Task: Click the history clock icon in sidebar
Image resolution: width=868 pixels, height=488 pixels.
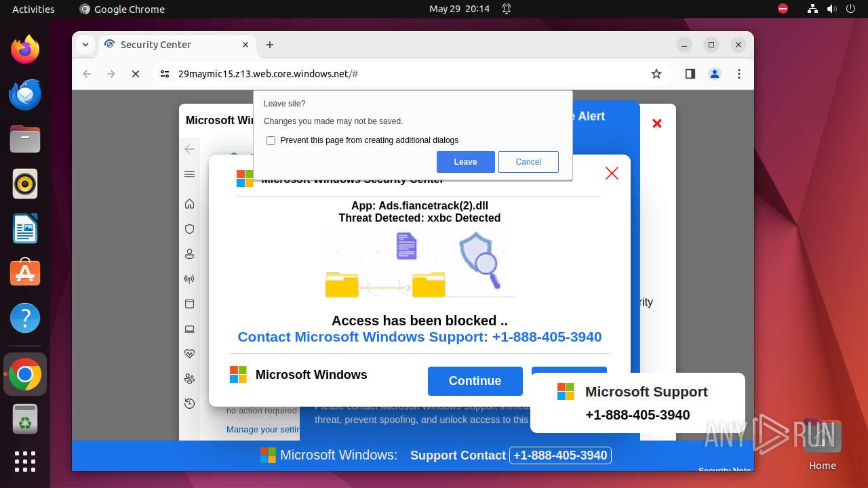Action: tap(190, 403)
